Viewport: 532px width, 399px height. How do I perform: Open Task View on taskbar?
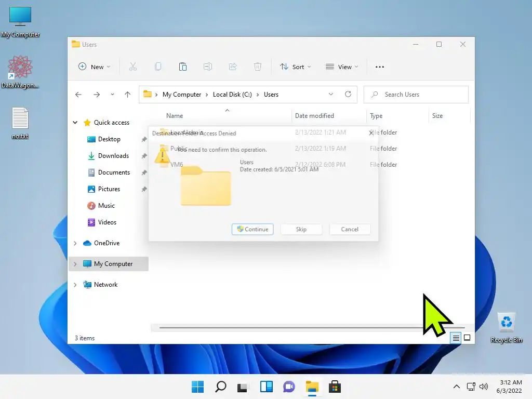[243, 387]
